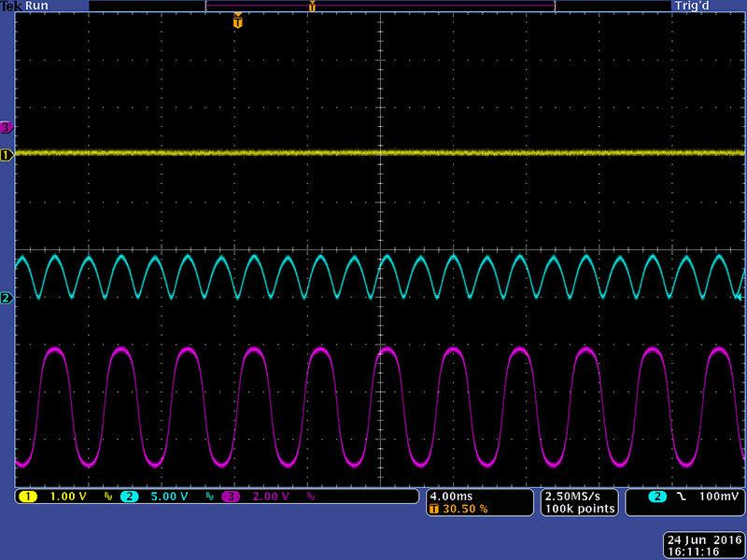Click the 24 Jun 2016 date

(x=705, y=540)
